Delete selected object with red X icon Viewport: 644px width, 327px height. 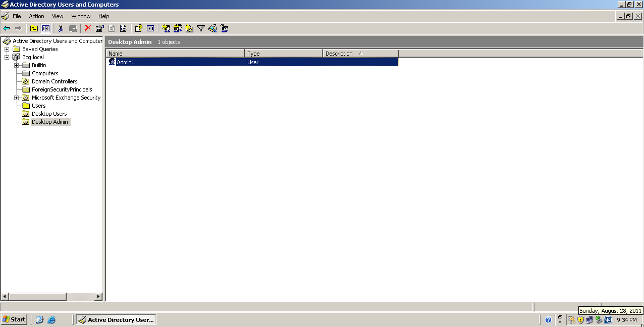click(x=87, y=28)
